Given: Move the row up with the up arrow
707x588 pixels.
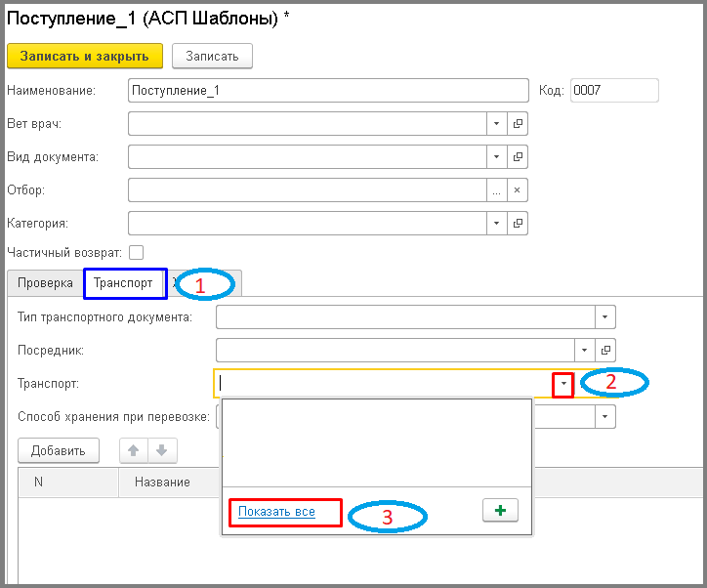Looking at the screenshot, I should point(134,450).
